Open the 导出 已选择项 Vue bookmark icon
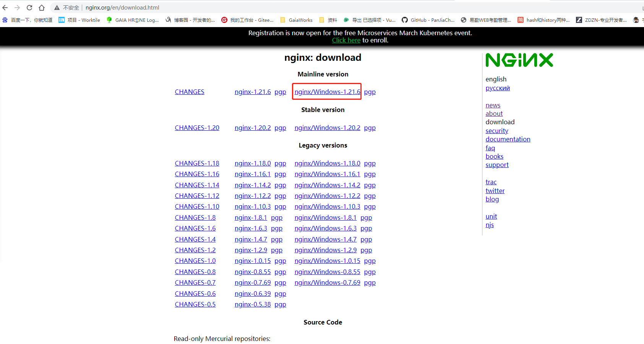Image resolution: width=644 pixels, height=344 pixels. (346, 20)
